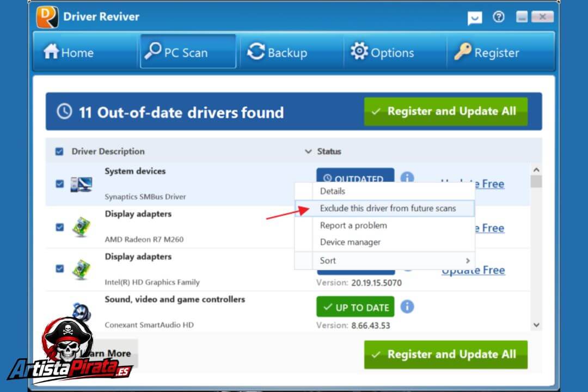Click the driver list scrollbar thumb
The height and width of the screenshot is (392, 588).
click(x=536, y=181)
